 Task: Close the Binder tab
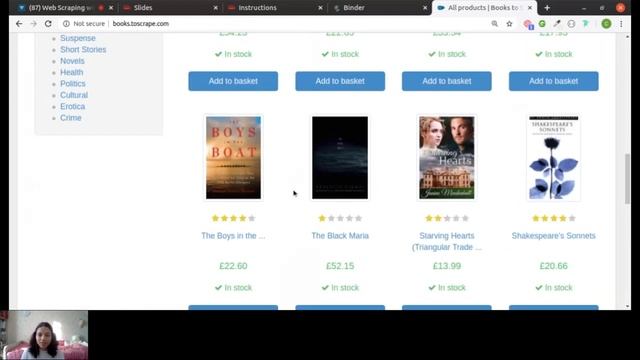pyautogui.click(x=425, y=8)
